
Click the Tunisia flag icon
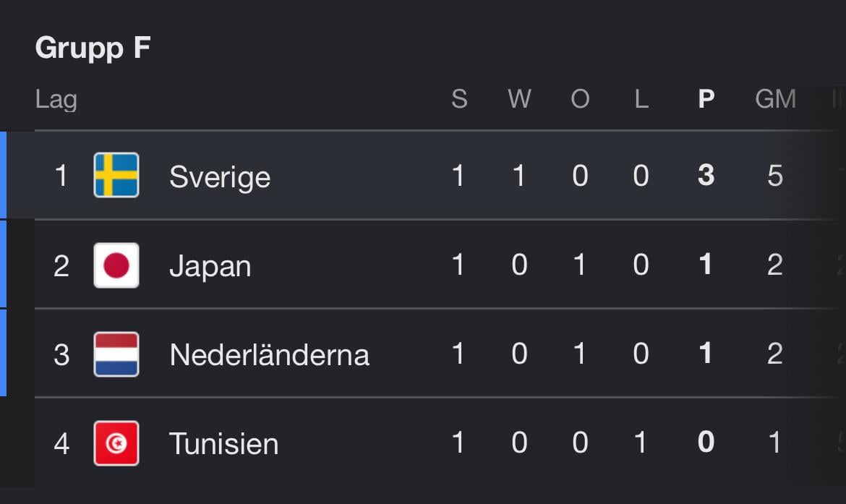pyautogui.click(x=116, y=443)
